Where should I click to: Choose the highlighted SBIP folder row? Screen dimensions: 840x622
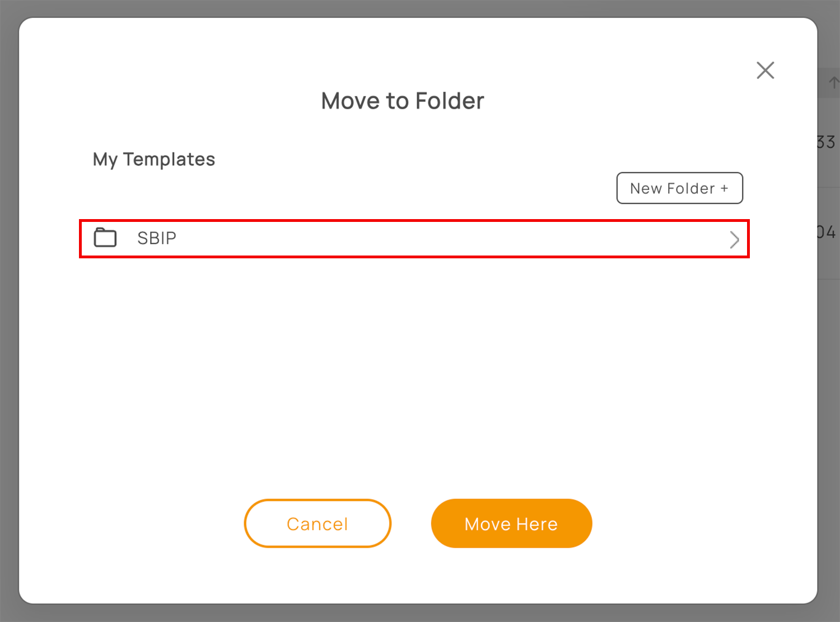(414, 239)
